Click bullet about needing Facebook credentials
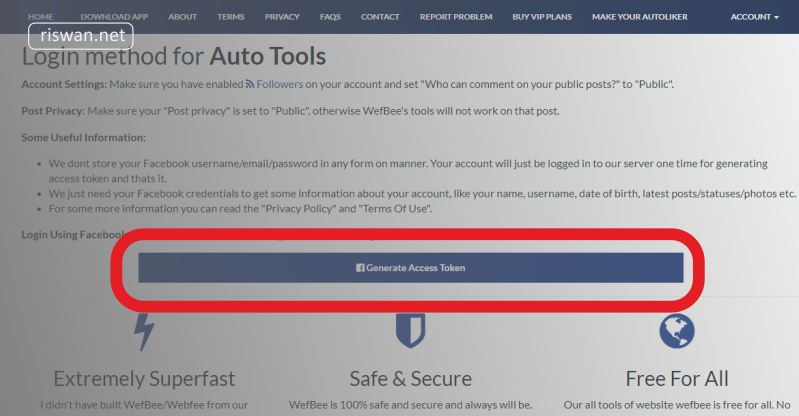 [422, 194]
